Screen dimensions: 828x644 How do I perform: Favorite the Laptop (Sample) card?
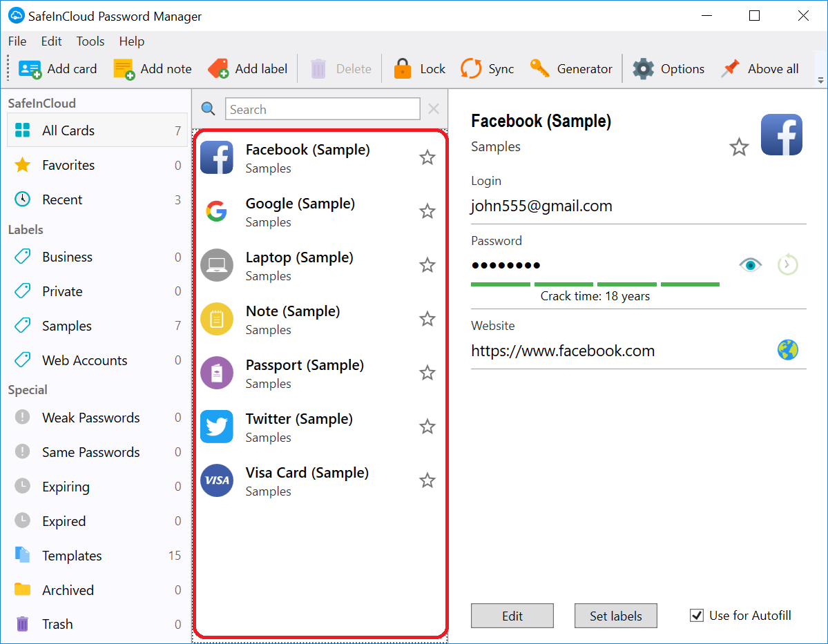click(x=427, y=265)
